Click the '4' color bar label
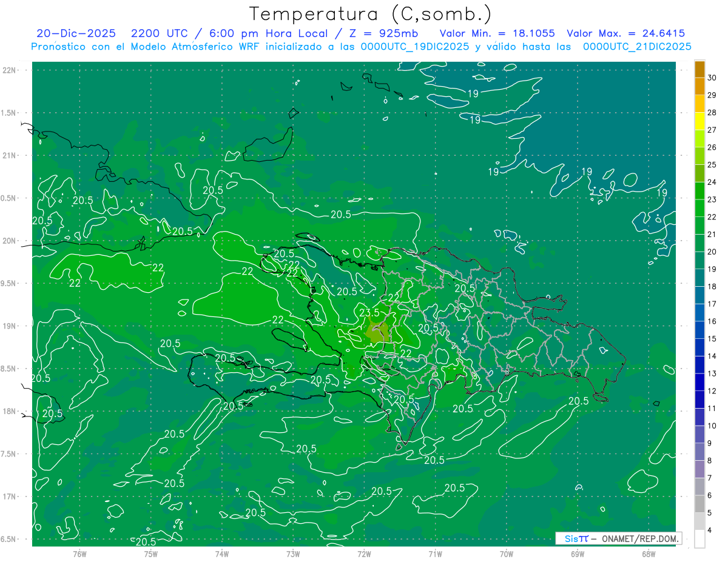This screenshot has width=728, height=562. [x=710, y=530]
